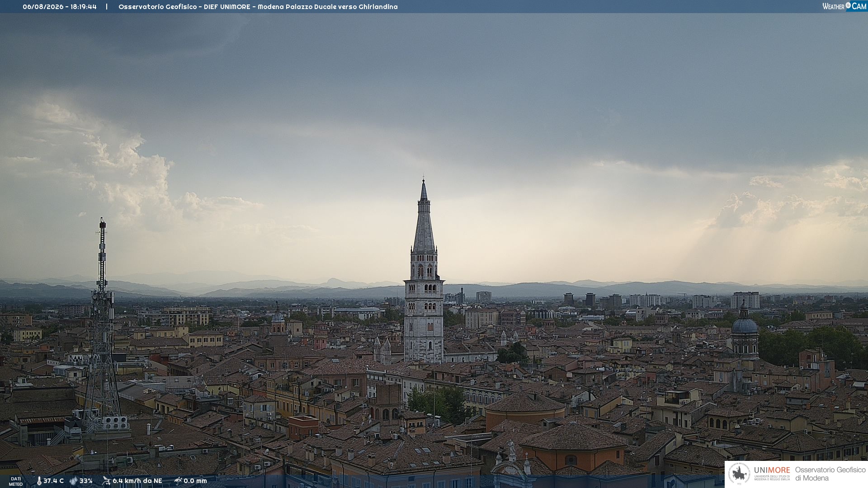The width and height of the screenshot is (868, 488).
Task: Click the UNIMORE wordmark text
Action: pyautogui.click(x=772, y=470)
